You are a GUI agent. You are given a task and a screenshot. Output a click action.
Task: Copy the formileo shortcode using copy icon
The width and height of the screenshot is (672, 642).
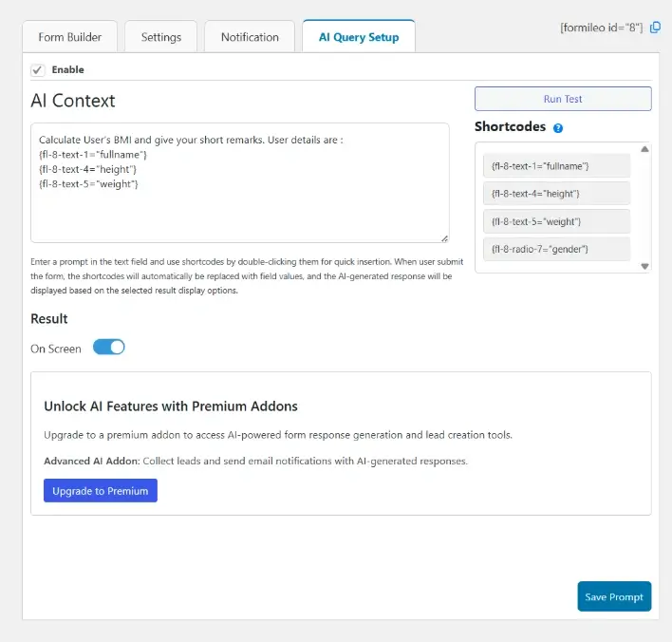click(x=655, y=28)
